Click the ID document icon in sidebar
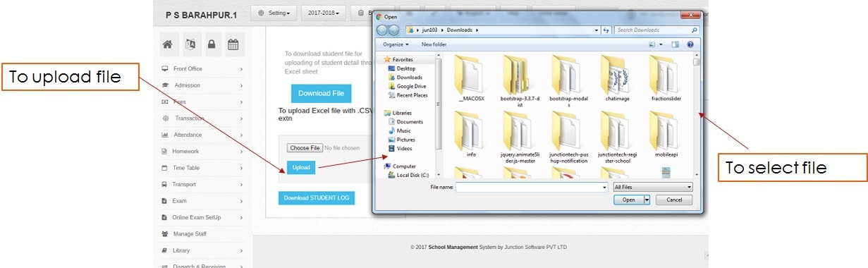This screenshot has width=868, height=268. click(x=190, y=44)
